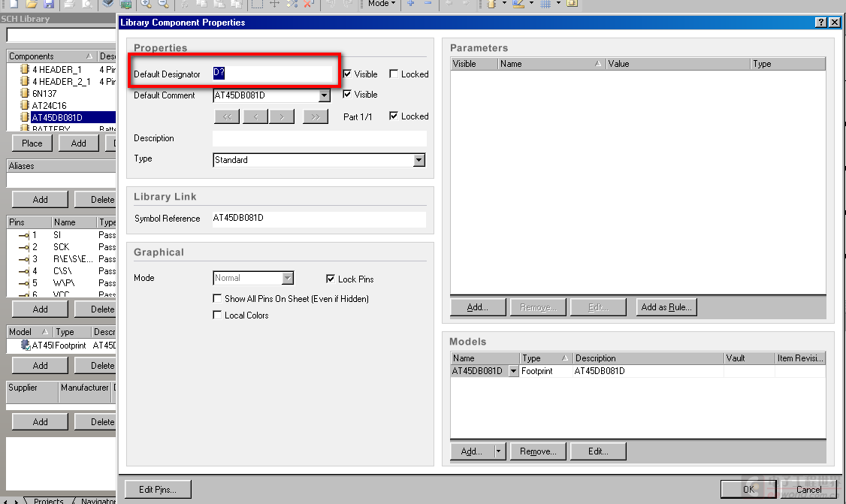Select pin 5 W\P\ row
Screen dimensions: 846x504
61,282
